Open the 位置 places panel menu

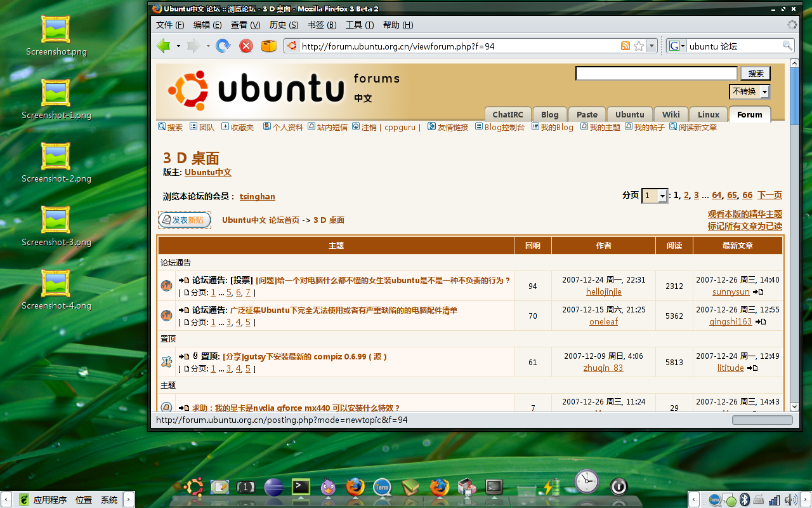click(x=84, y=500)
